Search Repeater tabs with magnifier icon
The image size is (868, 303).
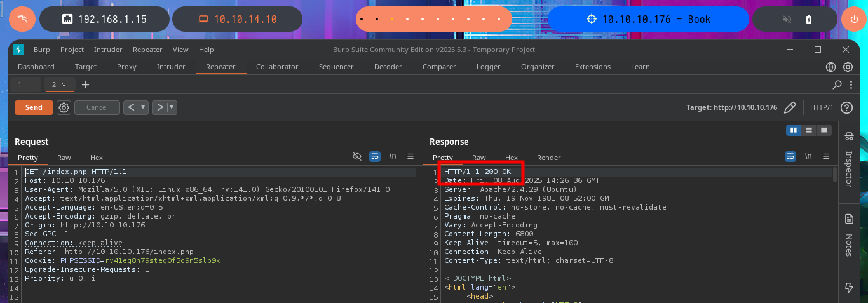[x=837, y=84]
